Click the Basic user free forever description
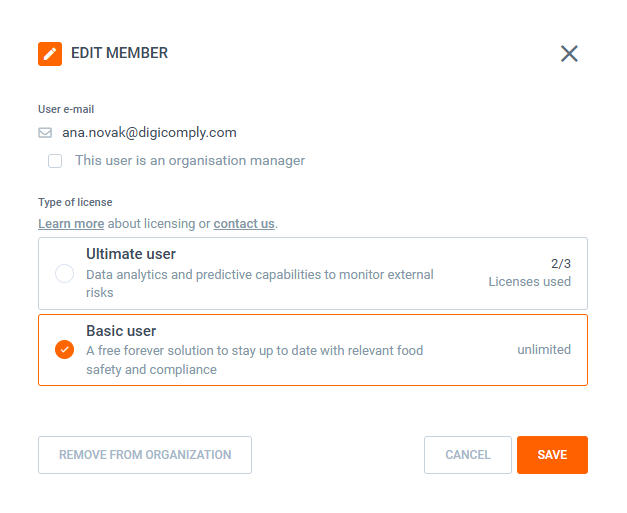This screenshot has width=627, height=513. point(254,360)
